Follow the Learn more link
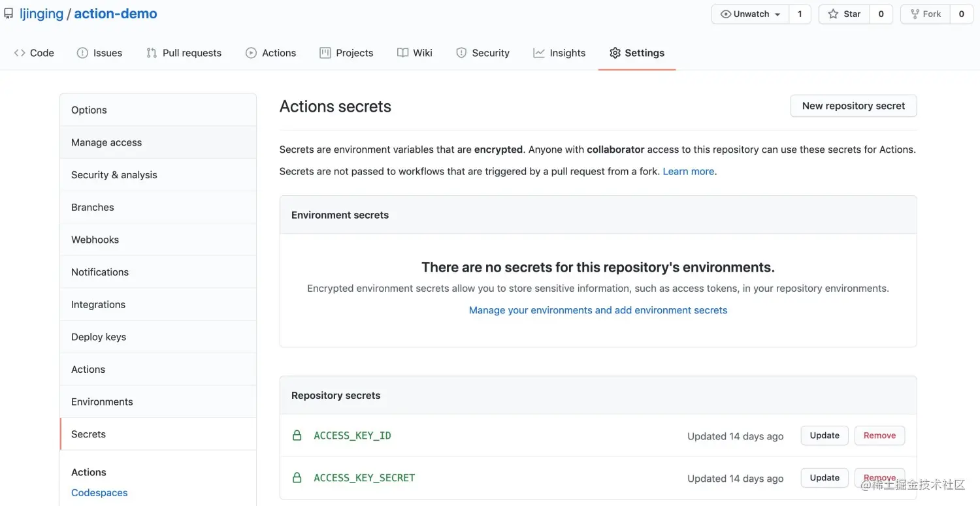 (689, 171)
